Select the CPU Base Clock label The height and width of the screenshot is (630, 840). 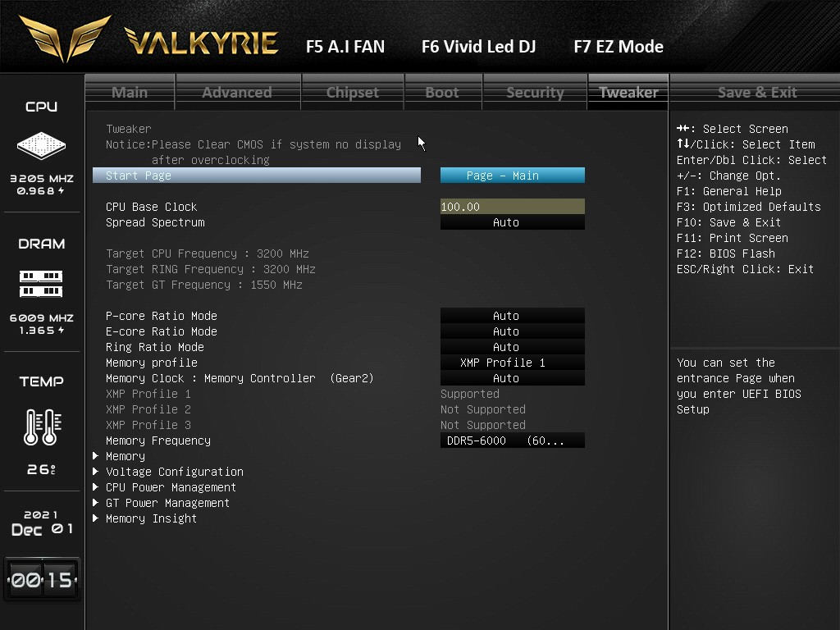pos(152,206)
